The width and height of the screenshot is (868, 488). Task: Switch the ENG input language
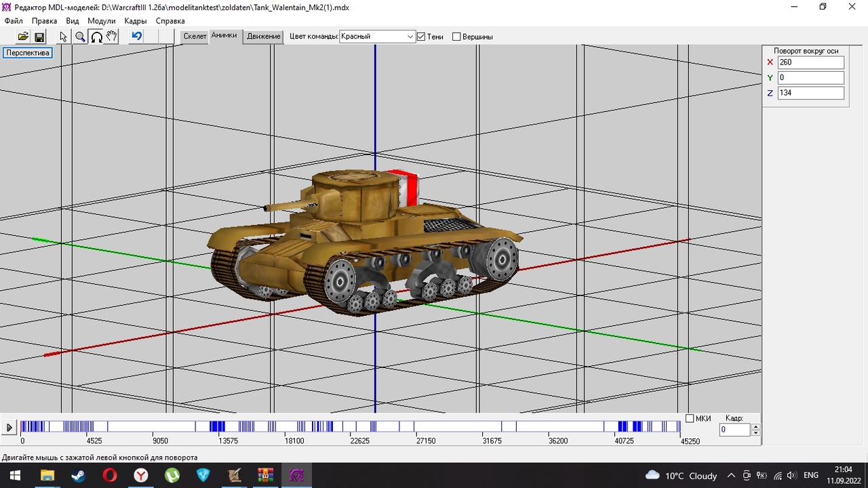(811, 476)
